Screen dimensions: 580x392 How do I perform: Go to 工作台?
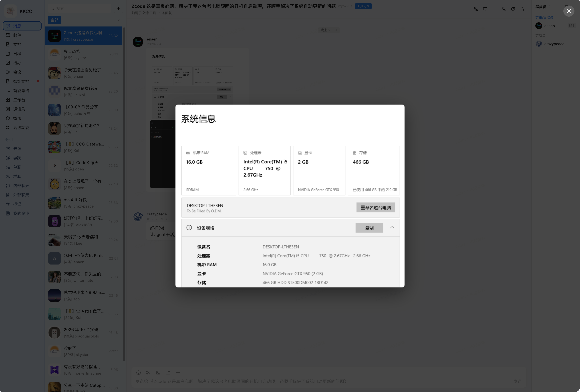22,100
